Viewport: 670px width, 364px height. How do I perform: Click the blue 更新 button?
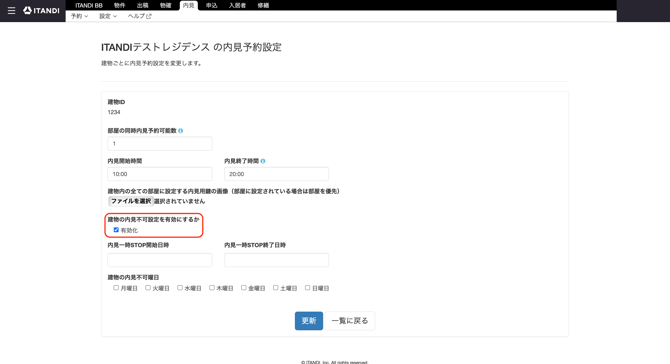pos(309,321)
